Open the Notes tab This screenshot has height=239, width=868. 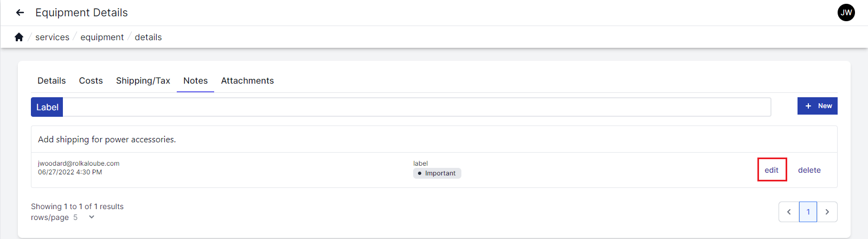point(195,80)
